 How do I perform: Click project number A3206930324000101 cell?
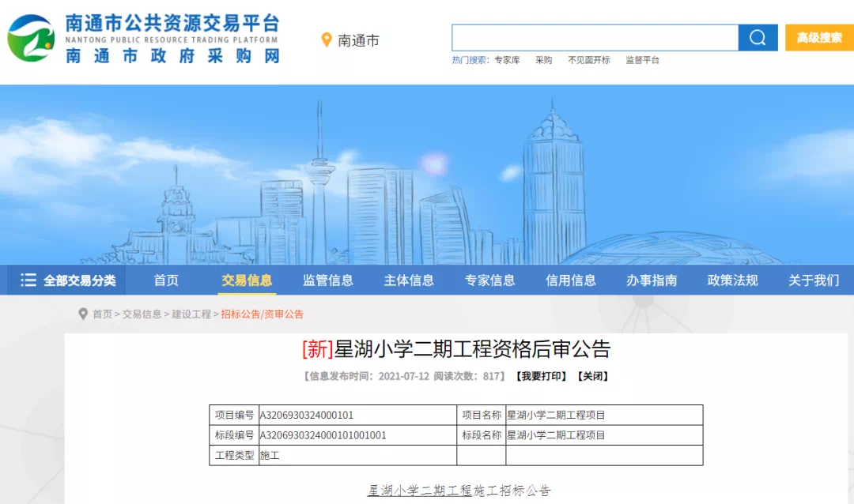357,415
